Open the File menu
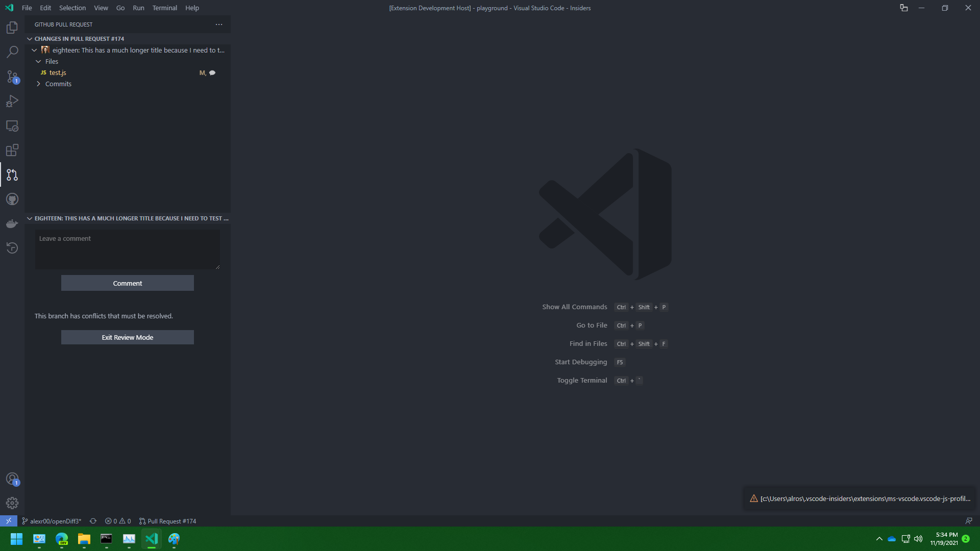The width and height of the screenshot is (980, 551). tap(27, 8)
